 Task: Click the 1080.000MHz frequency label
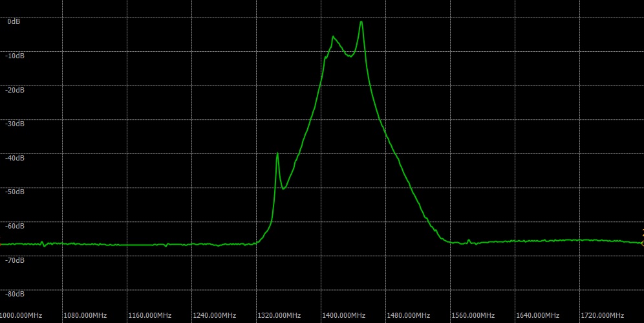pos(85,316)
